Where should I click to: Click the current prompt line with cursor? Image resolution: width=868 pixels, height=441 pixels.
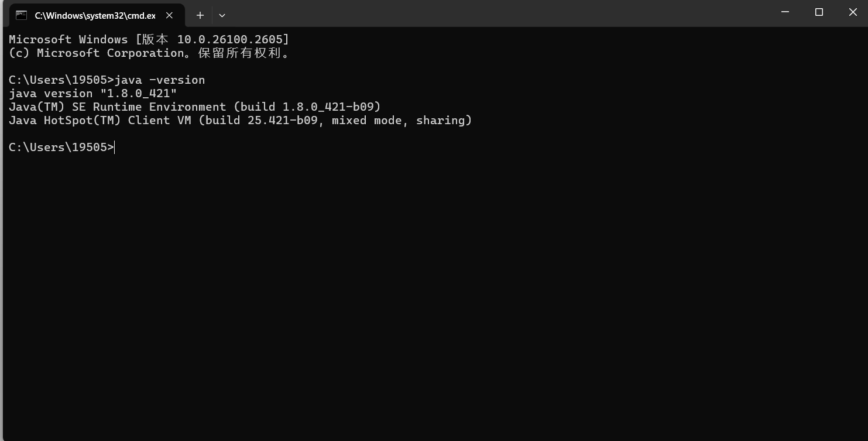(61, 147)
